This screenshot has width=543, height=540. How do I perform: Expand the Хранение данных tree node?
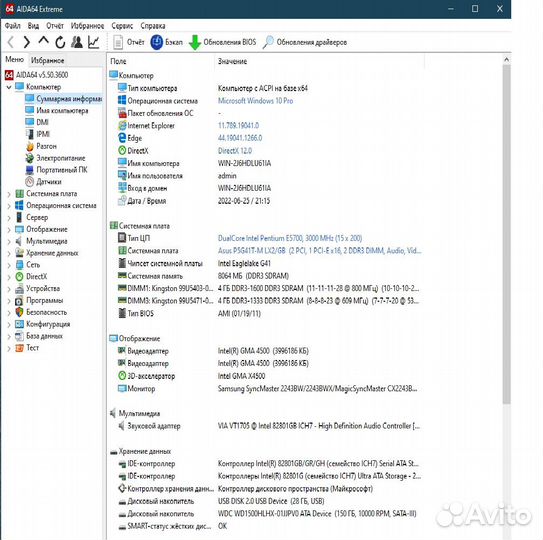pyautogui.click(x=9, y=253)
